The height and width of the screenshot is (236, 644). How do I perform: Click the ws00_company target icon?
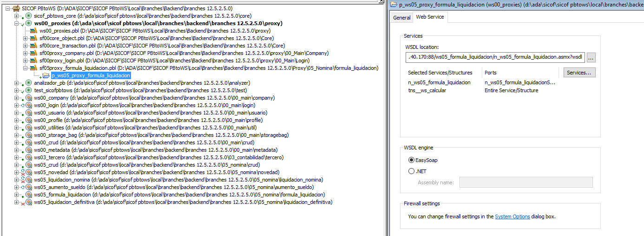tap(29, 98)
